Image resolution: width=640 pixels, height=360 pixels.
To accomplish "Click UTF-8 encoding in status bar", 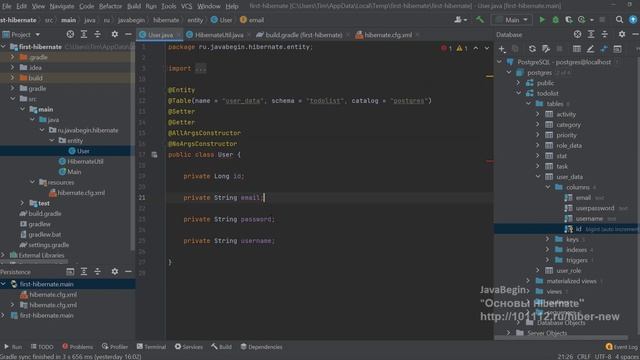I will click(602, 356).
